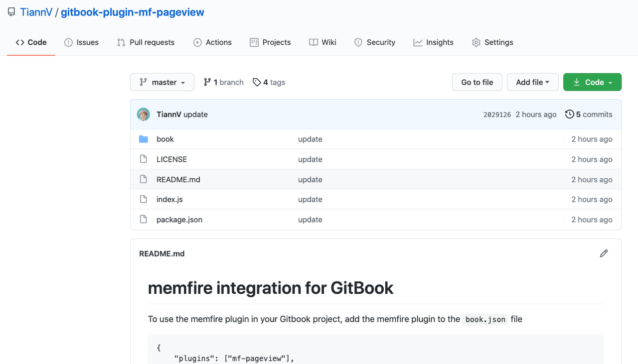The height and width of the screenshot is (364, 638).
Task: Click the file icon beside package.json
Action: [x=144, y=220]
